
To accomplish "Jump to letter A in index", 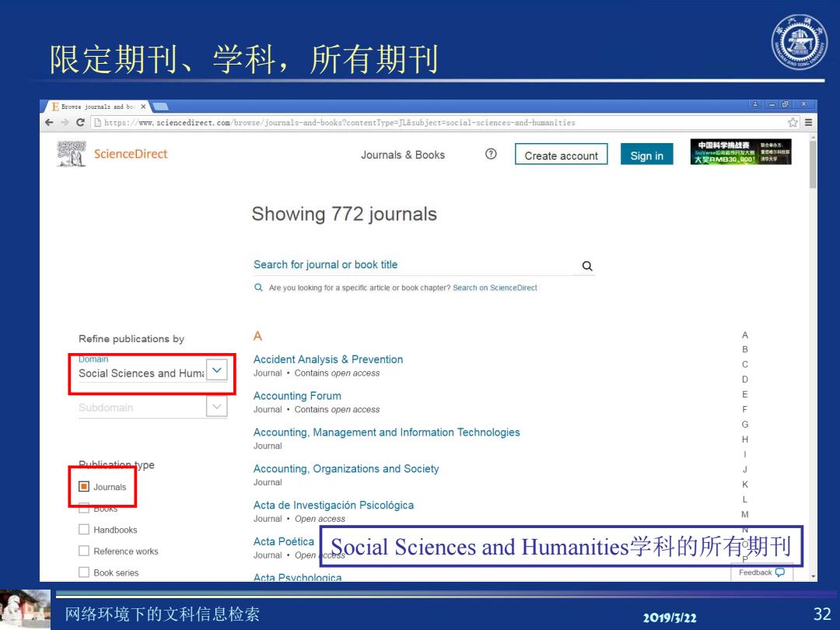I will point(744,334).
